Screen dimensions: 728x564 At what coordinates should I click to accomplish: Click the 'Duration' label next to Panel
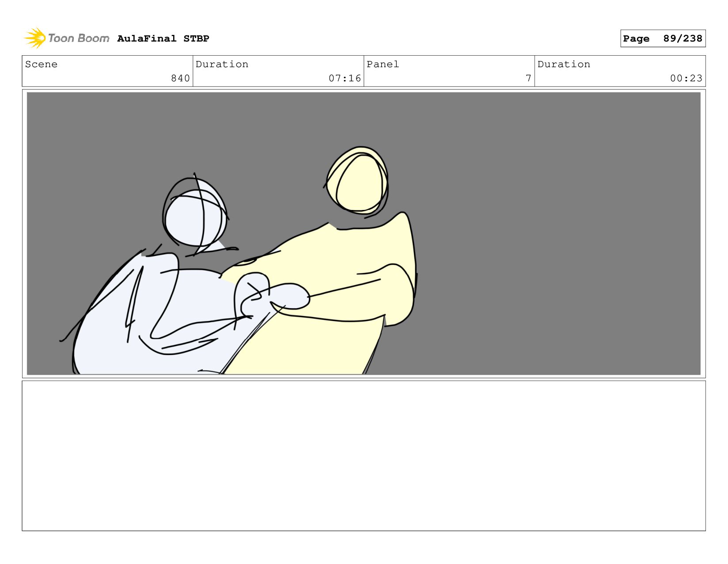pos(564,64)
